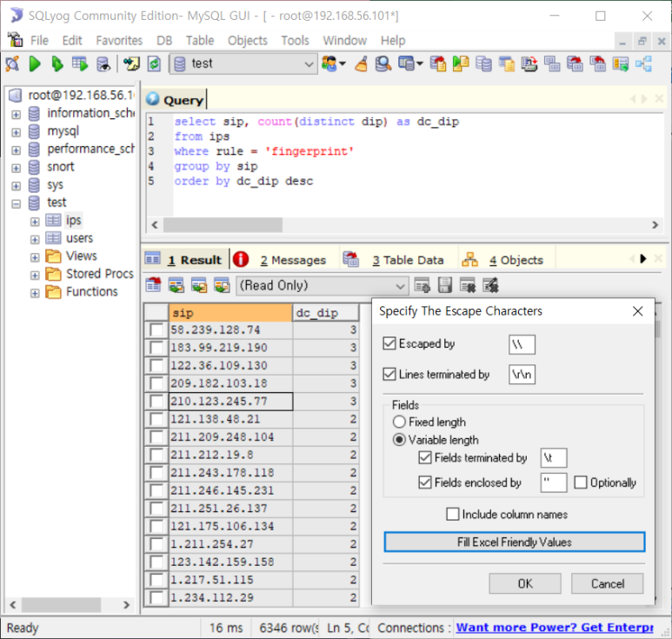Click the green-flag import icon in main toolbar
Viewport: 672px width, 639px height.
[461, 64]
